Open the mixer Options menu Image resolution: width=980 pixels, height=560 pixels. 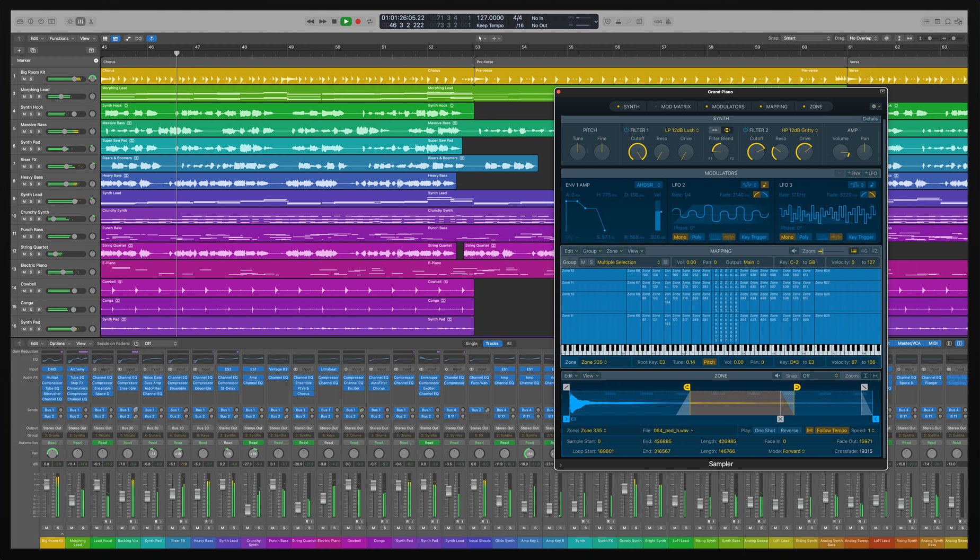coord(59,344)
